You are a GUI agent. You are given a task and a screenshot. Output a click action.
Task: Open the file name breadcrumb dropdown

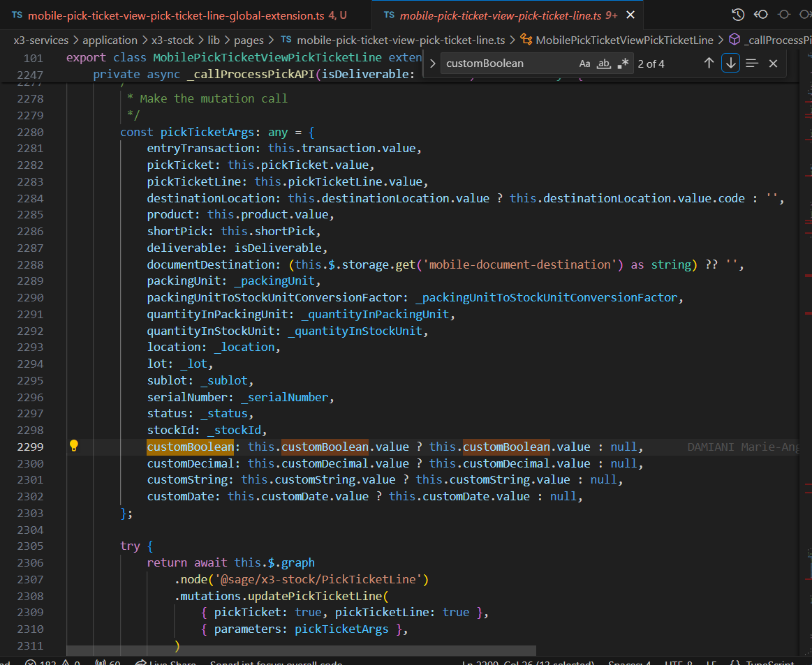click(x=400, y=40)
